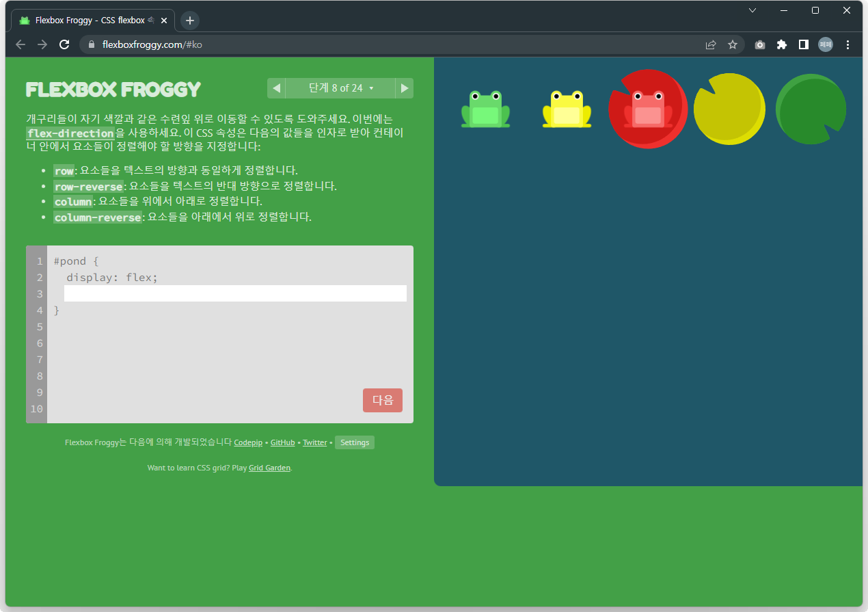Go forward using the browser forward arrow
This screenshot has height=612, width=868.
(x=42, y=44)
